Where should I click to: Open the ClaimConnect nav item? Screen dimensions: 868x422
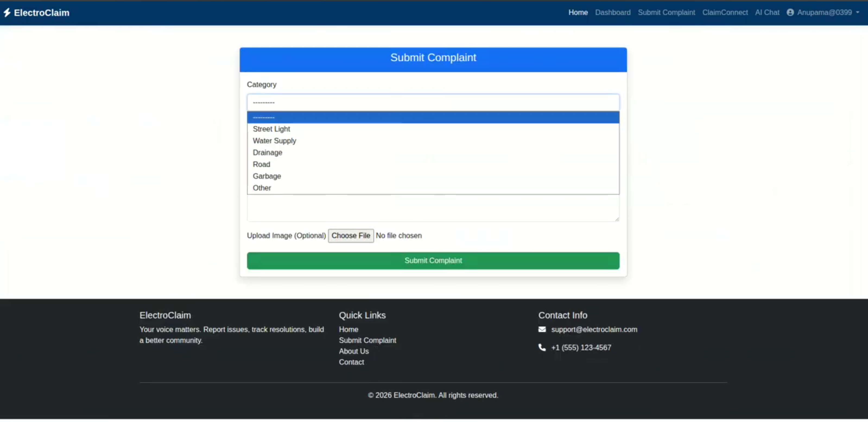725,12
